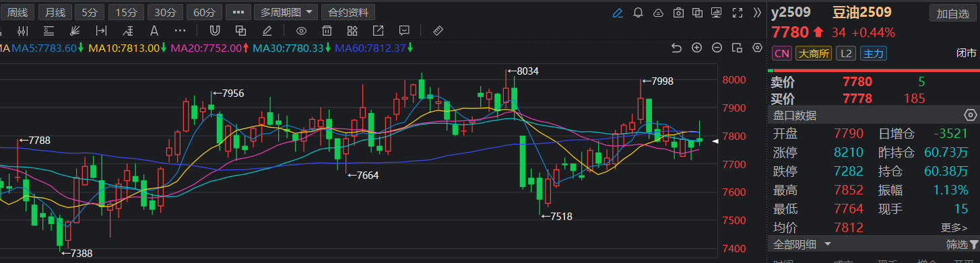Expand 全部明细 dropdown
The width and height of the screenshot is (980, 263).
click(x=803, y=244)
